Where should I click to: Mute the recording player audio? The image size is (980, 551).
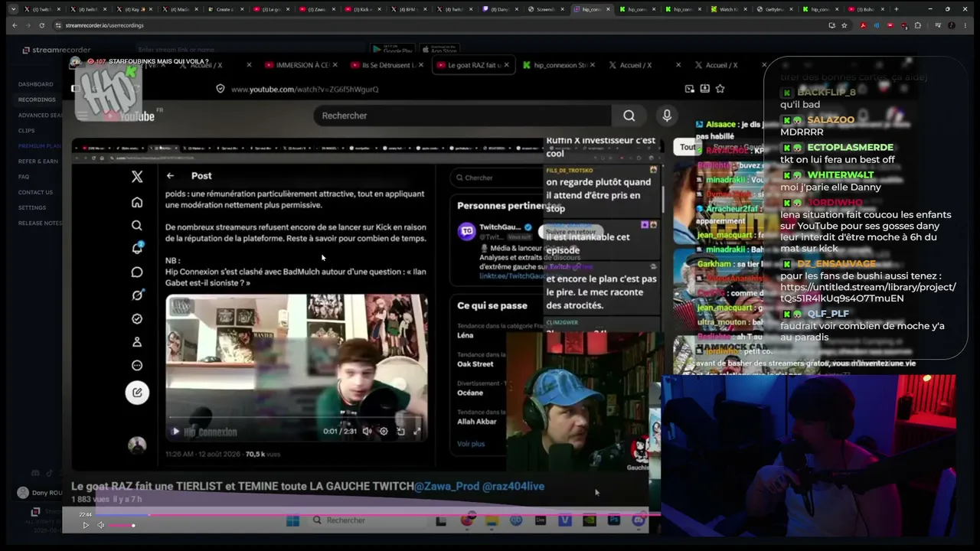tap(100, 525)
